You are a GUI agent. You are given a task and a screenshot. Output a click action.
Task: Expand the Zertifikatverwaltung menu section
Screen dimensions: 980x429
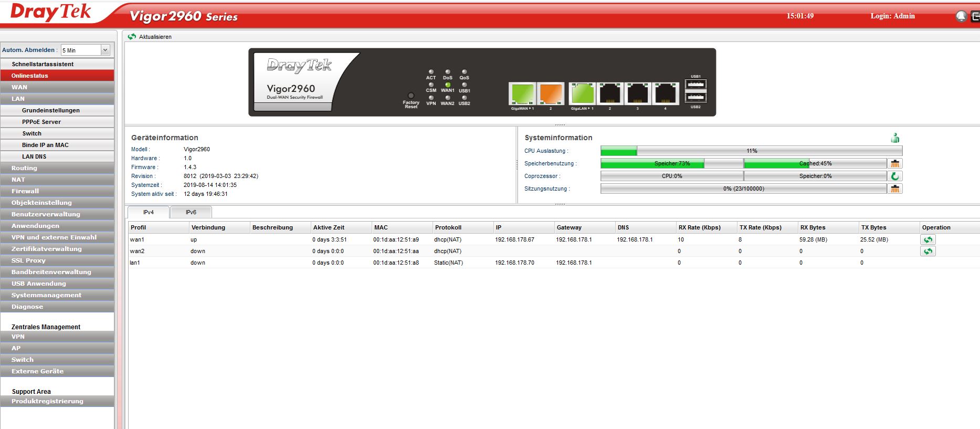click(57, 249)
